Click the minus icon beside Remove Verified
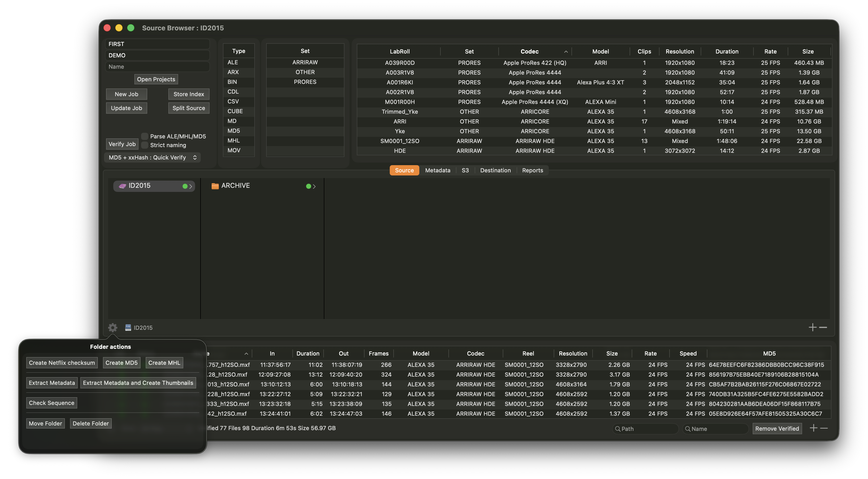The image size is (868, 479). pyautogui.click(x=824, y=428)
